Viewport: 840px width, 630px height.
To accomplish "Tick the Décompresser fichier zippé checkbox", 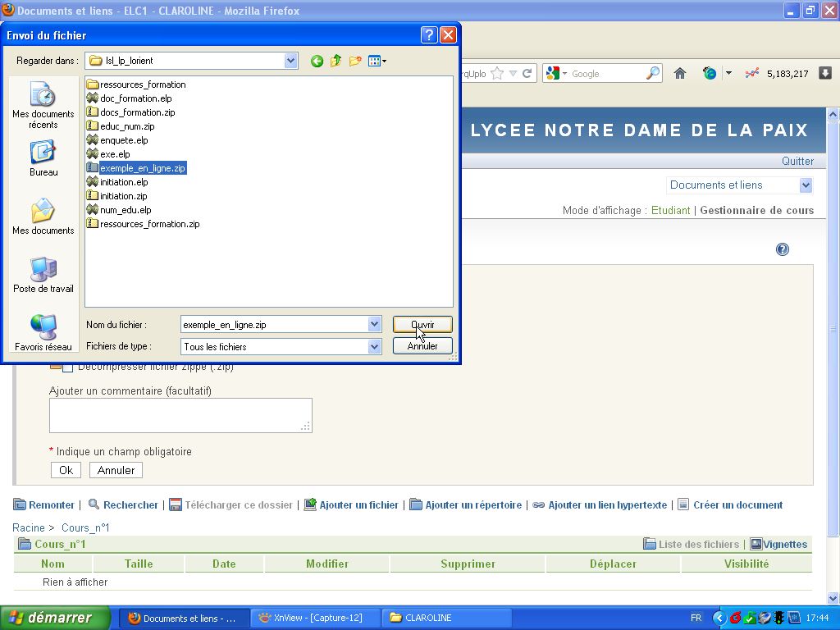I will 68,367.
